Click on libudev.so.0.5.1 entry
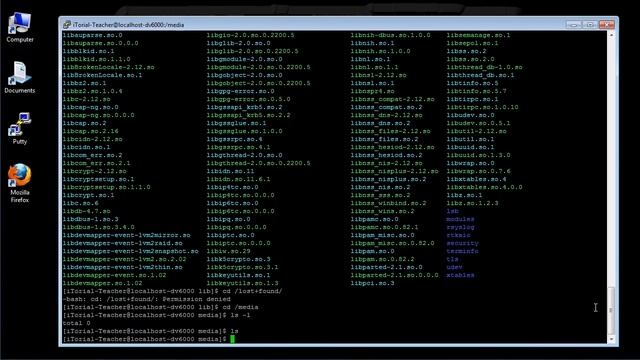 [x=478, y=123]
